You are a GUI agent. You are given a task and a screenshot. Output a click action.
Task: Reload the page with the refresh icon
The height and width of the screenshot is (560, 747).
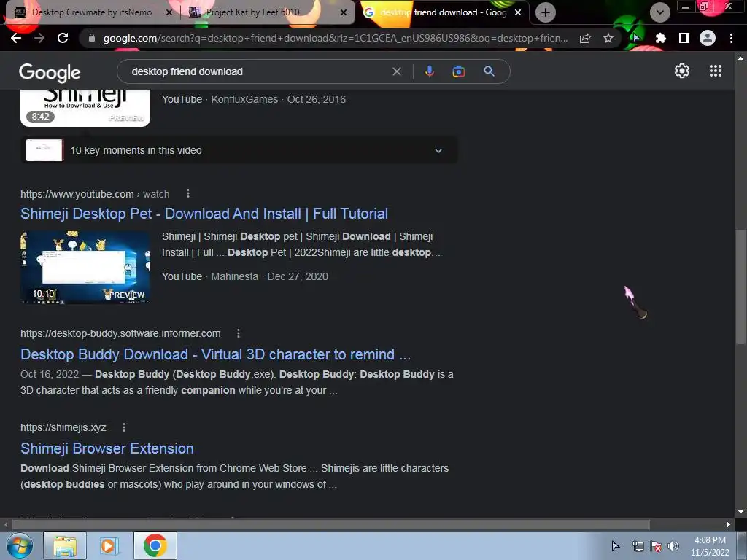tap(63, 38)
